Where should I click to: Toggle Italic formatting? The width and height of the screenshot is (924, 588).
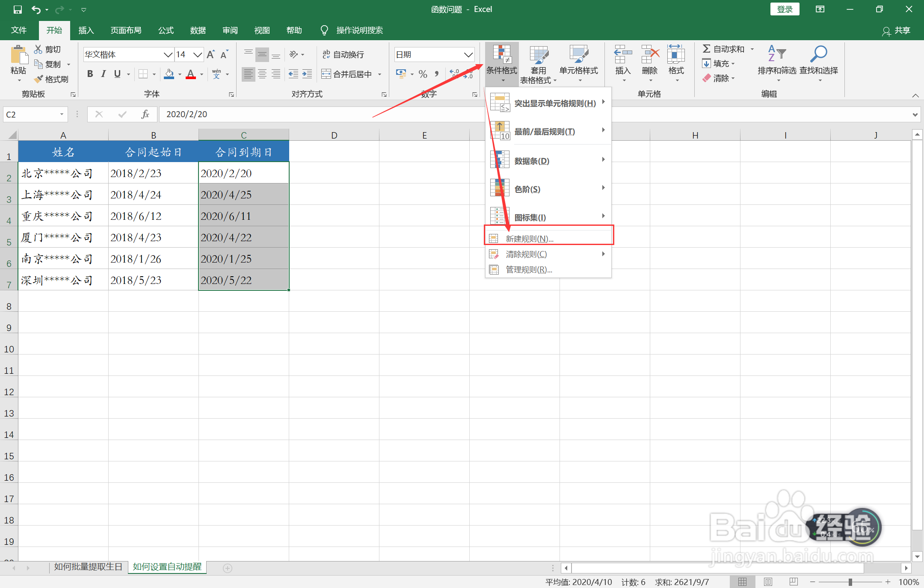pos(104,74)
